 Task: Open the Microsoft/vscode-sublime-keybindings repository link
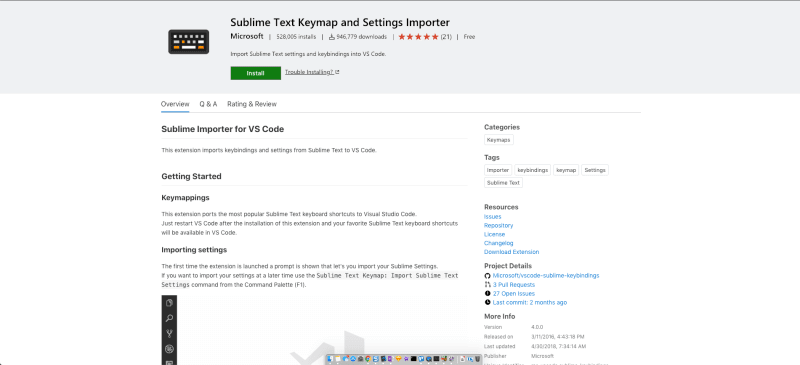tap(546, 276)
